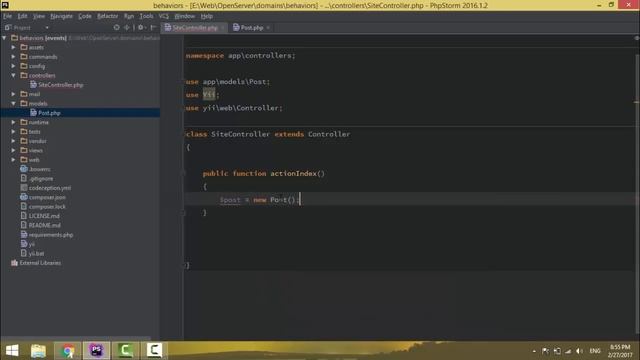640x360 pixels.
Task: Open the Code menu
Action: (x=85, y=16)
